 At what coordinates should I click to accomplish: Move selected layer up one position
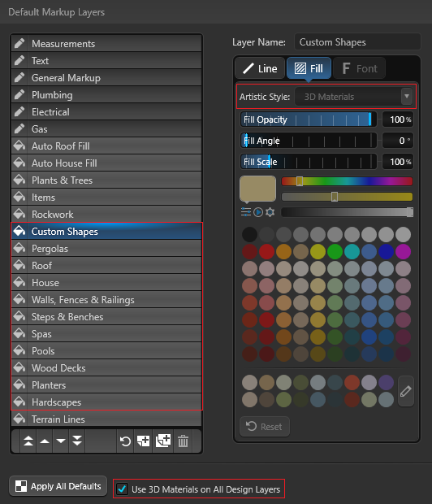click(45, 441)
